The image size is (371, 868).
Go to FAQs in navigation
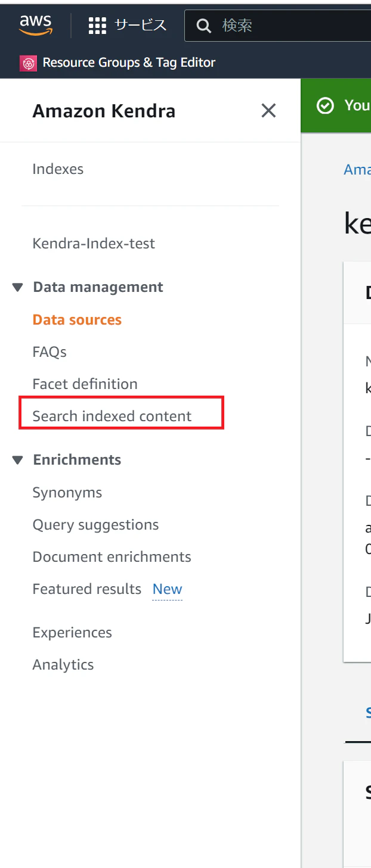point(50,352)
